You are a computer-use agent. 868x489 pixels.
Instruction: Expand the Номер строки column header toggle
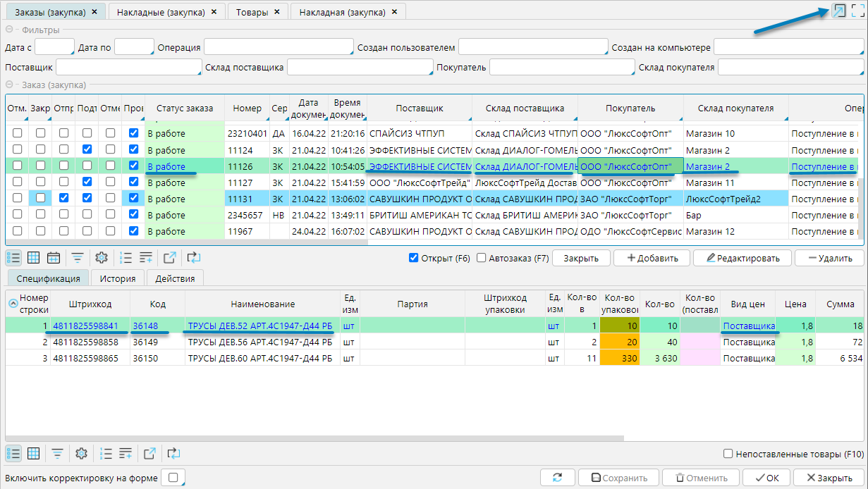point(13,304)
